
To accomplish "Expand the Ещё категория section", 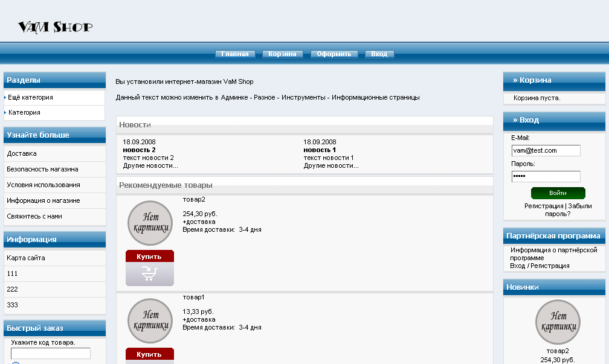I will coord(30,97).
